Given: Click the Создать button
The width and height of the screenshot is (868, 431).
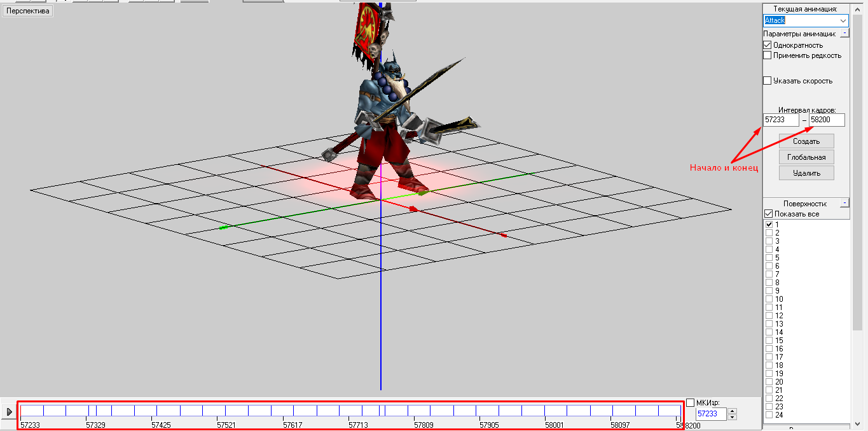Looking at the screenshot, I should [x=806, y=141].
